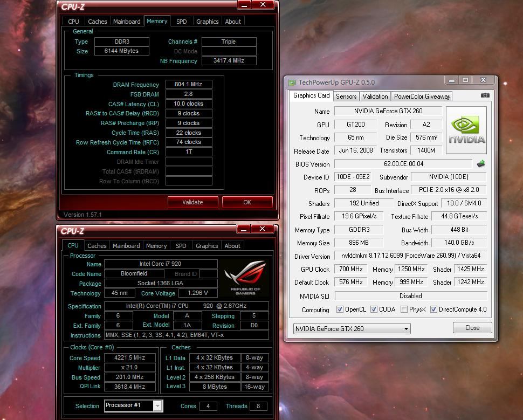The width and height of the screenshot is (523, 420).
Task: Open the Caches tab in the bottom CPU-Z window
Action: [97, 246]
